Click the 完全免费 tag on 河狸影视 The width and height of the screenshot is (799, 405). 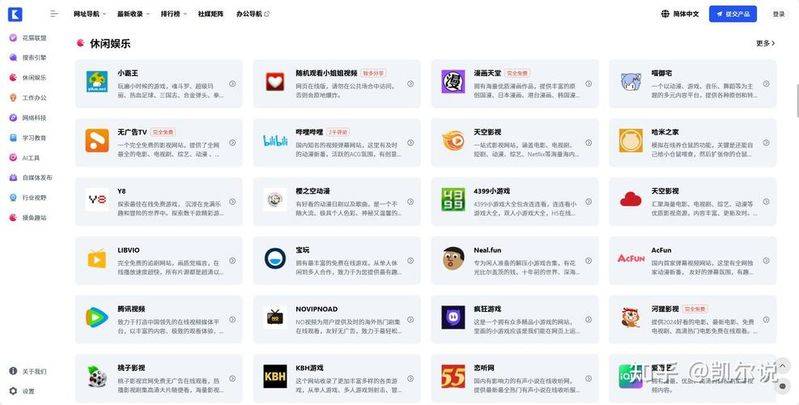[695, 309]
